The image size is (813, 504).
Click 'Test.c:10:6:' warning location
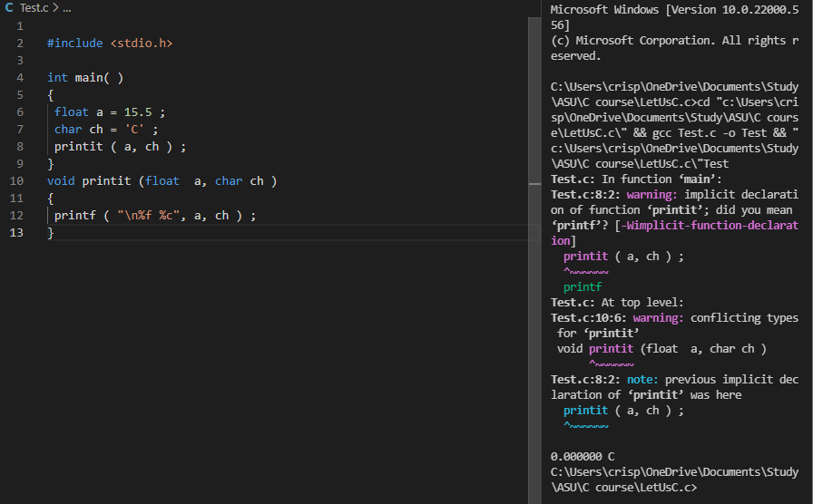tap(589, 318)
